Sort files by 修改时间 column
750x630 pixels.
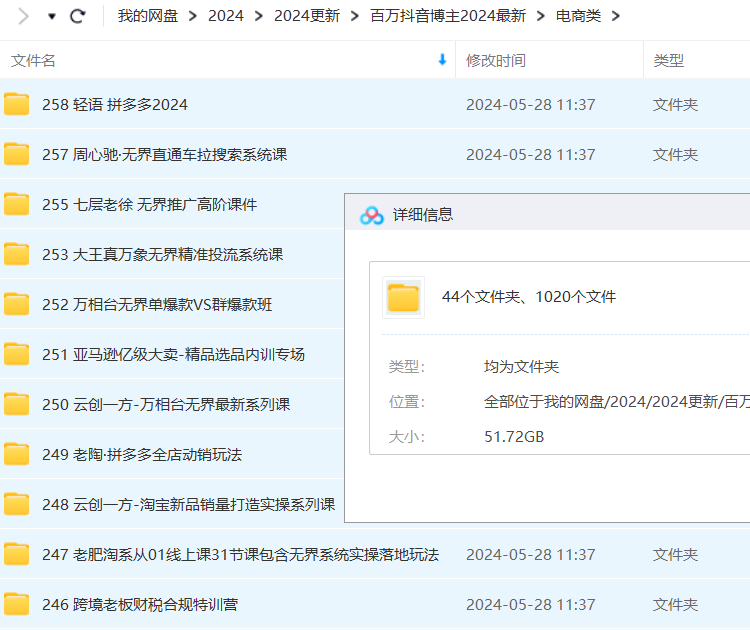coord(495,60)
